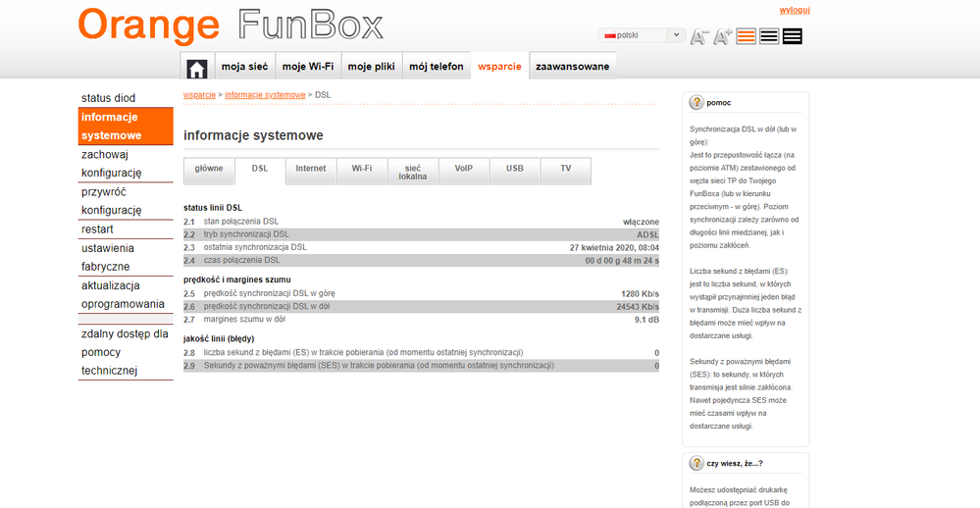
Task: Click the question mark icon beside pomoc
Action: coord(696,102)
